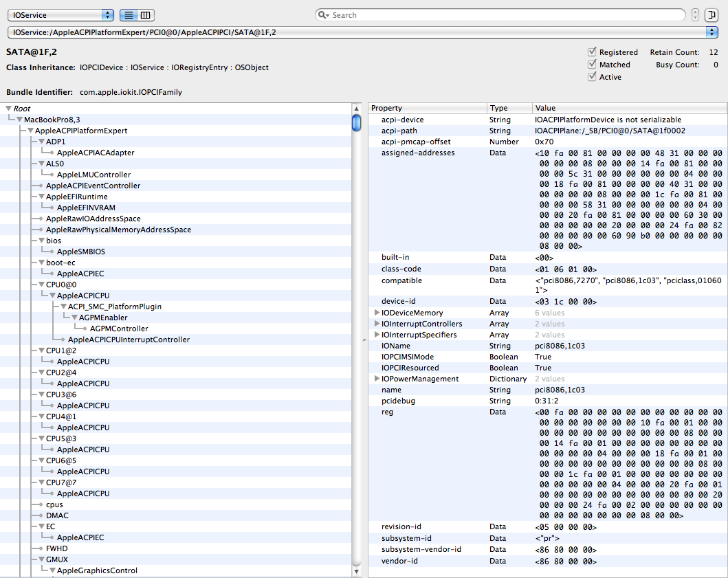This screenshot has height=578, width=728.
Task: Select the pcidebug property row
Action: [548, 401]
